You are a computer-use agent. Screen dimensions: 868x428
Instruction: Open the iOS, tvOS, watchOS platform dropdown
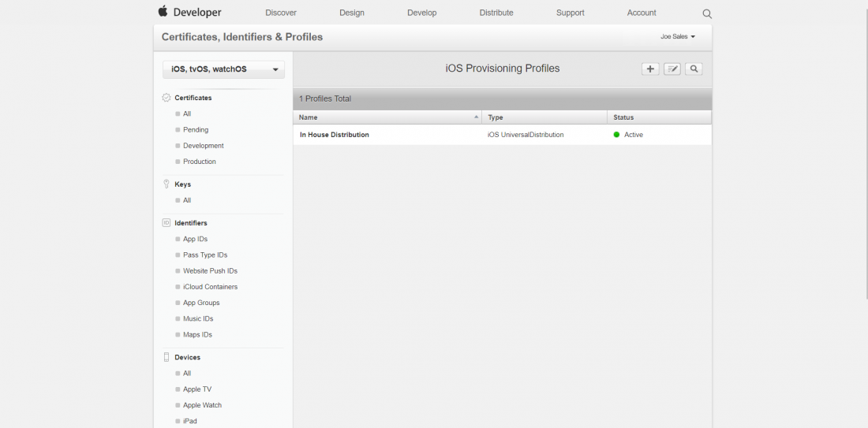coord(223,69)
